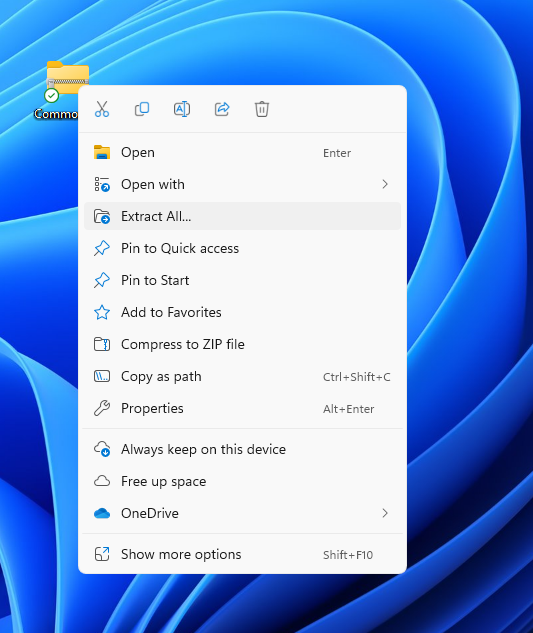This screenshot has height=633, width=533.
Task: Click the green sync checkmark badge
Action: [52, 96]
